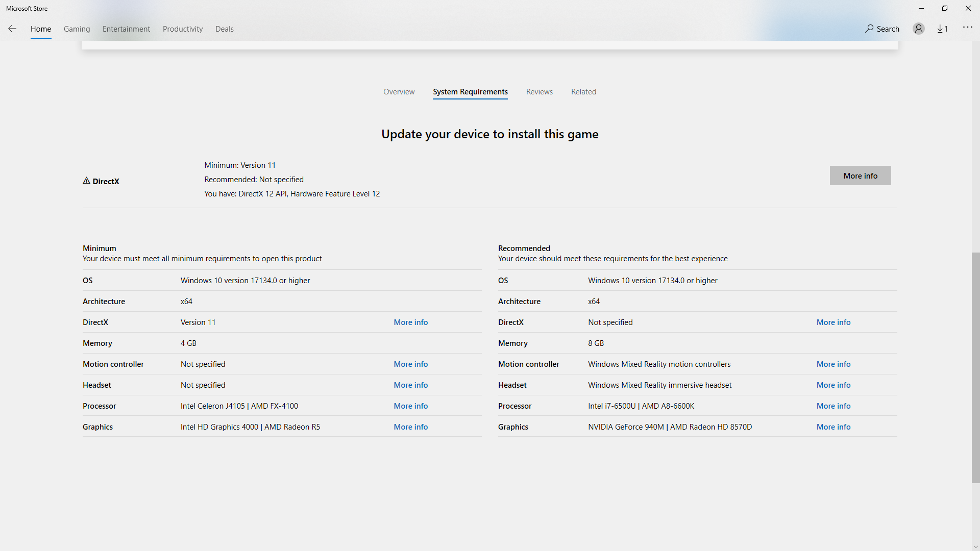Open the Productivity tab
This screenshot has height=551, width=980.
[183, 29]
